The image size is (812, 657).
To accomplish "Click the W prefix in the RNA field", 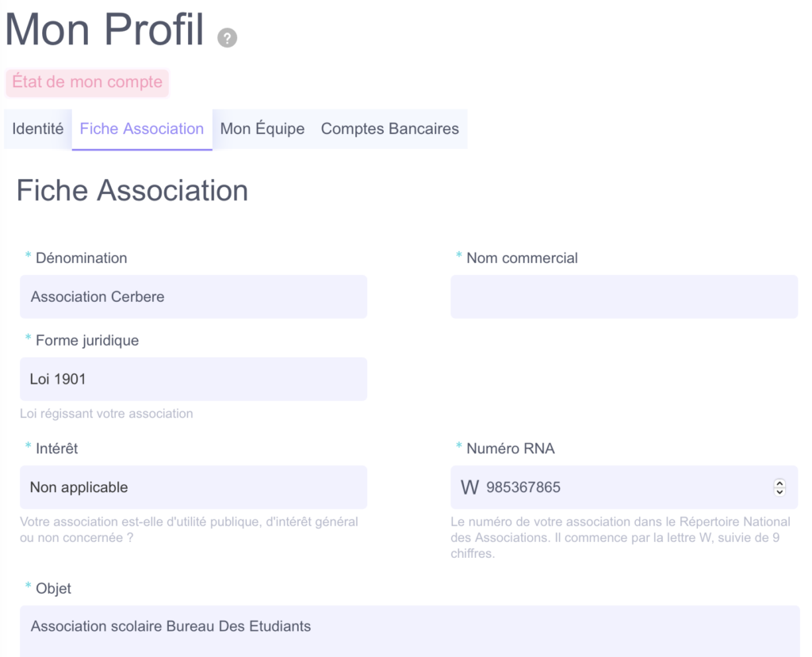I will tap(469, 487).
